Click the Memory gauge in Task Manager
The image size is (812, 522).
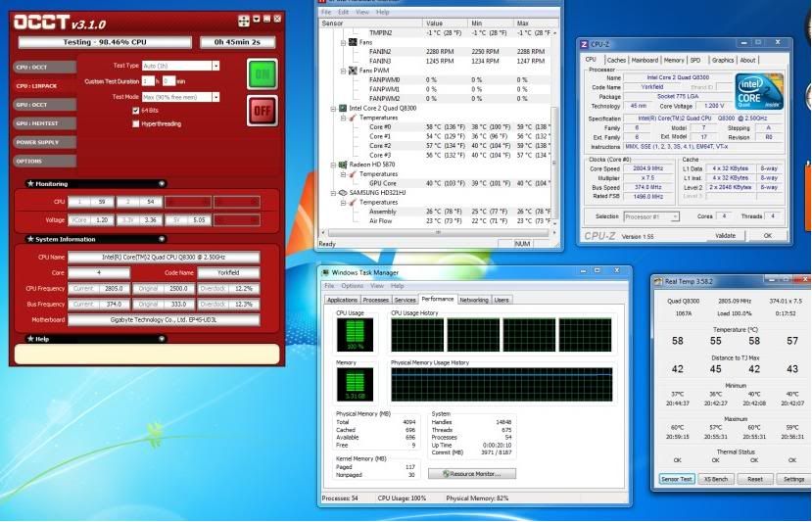point(356,385)
